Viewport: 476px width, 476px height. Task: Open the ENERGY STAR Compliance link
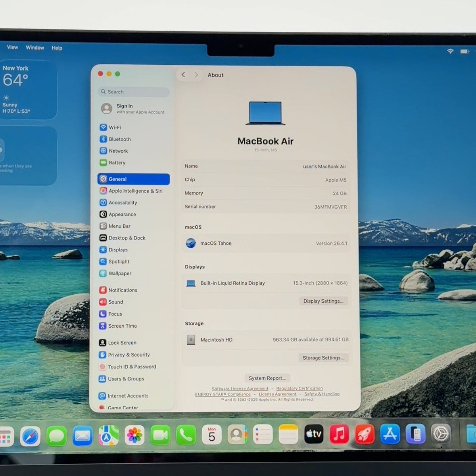pyautogui.click(x=223, y=394)
